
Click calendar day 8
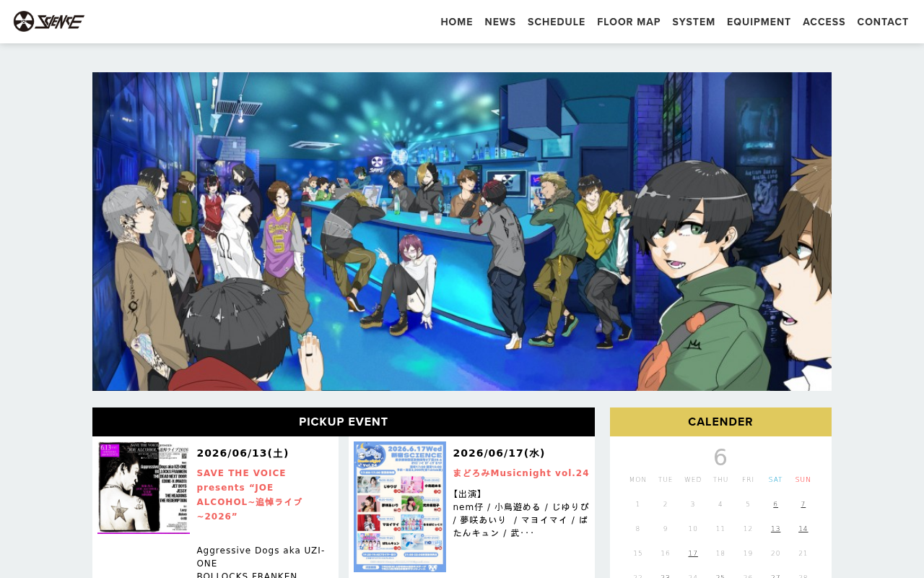coord(638,529)
